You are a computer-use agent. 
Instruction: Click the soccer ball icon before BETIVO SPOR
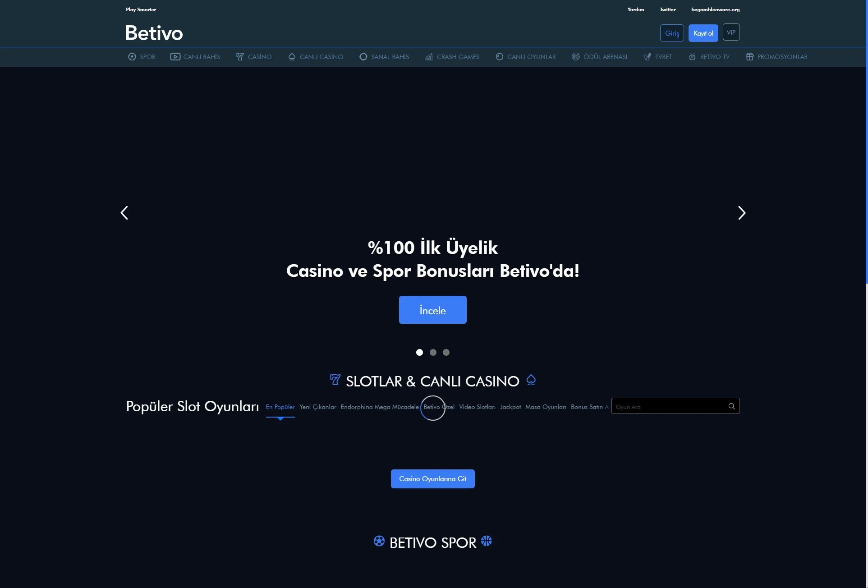pos(379,541)
